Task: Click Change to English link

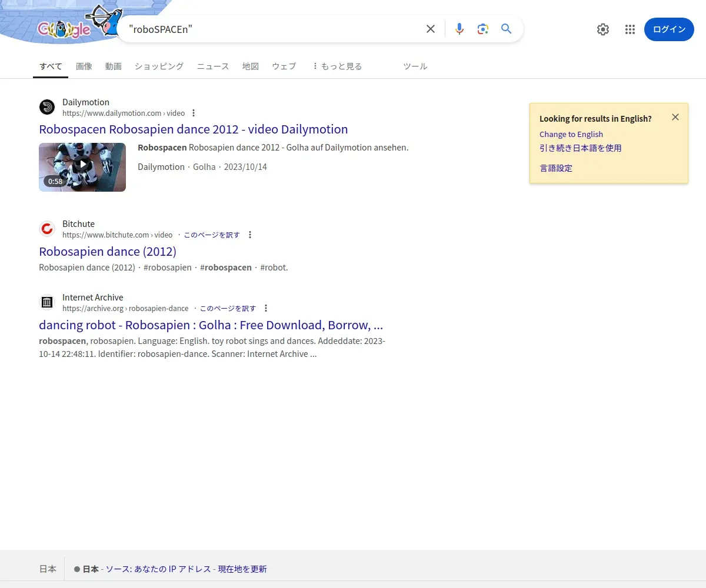Action: (x=571, y=134)
